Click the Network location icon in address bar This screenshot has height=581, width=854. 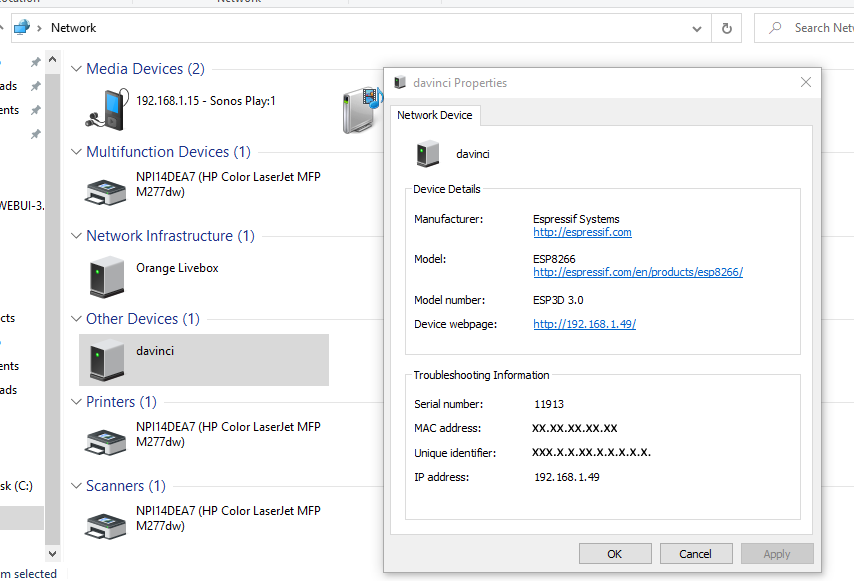coord(22,27)
